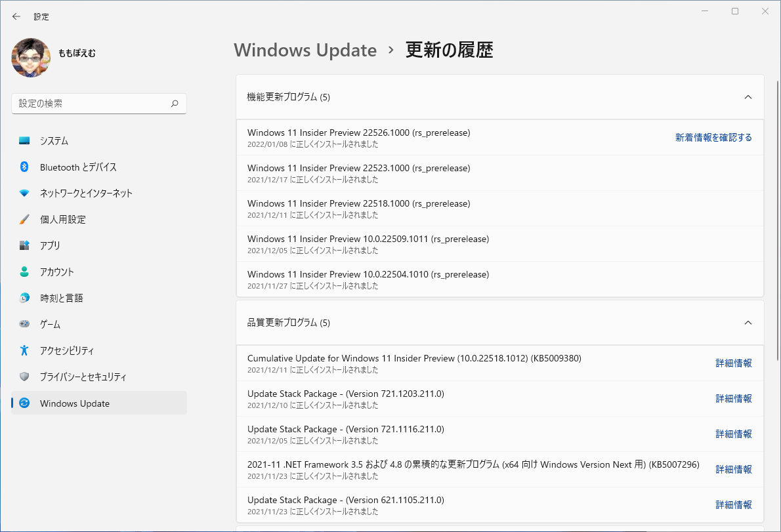Focus the 設定の検索 search box
This screenshot has height=532, width=781.
click(99, 104)
